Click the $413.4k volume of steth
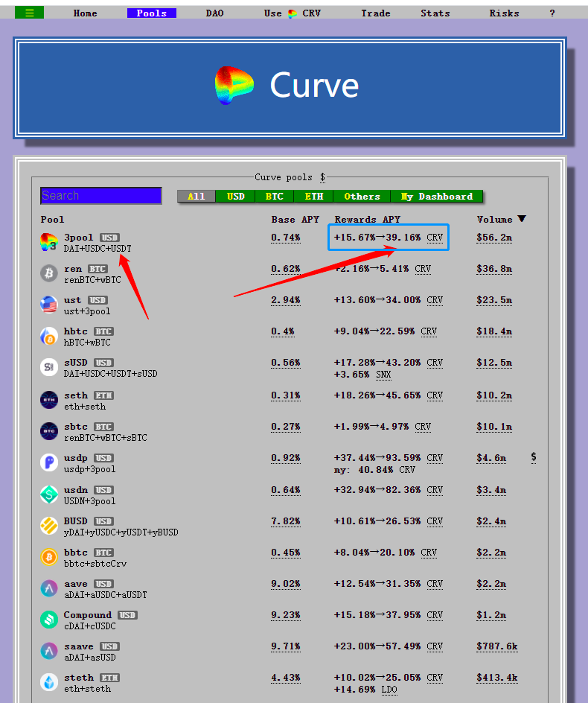 (x=497, y=678)
